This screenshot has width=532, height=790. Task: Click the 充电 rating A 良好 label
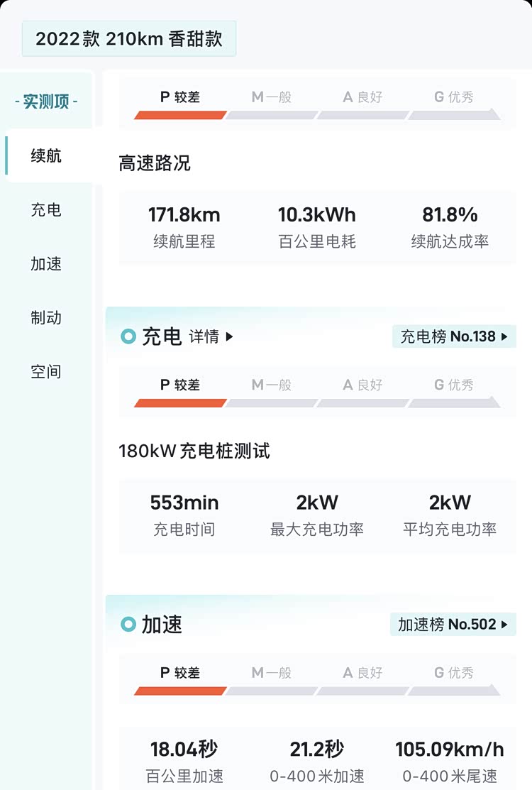tap(362, 385)
